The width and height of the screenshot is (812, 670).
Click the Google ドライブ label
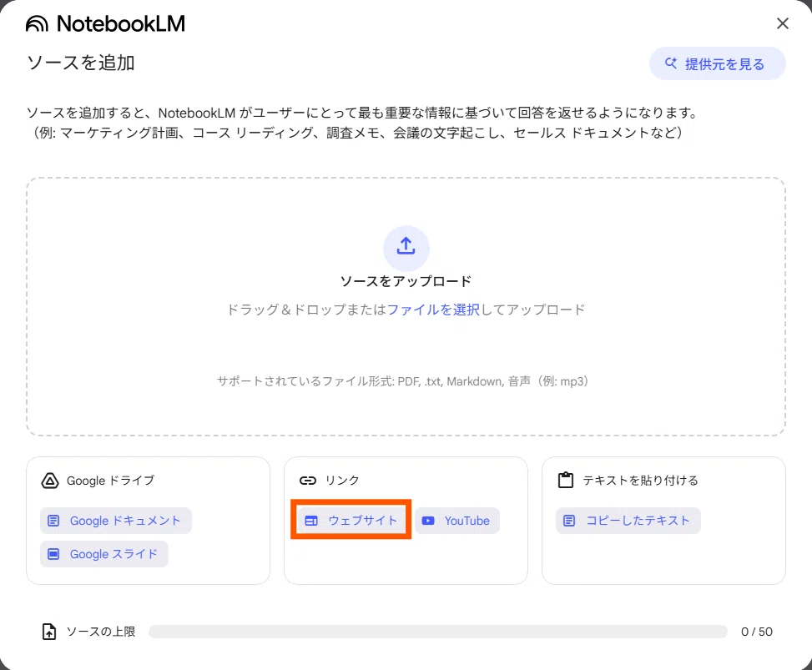coord(111,481)
